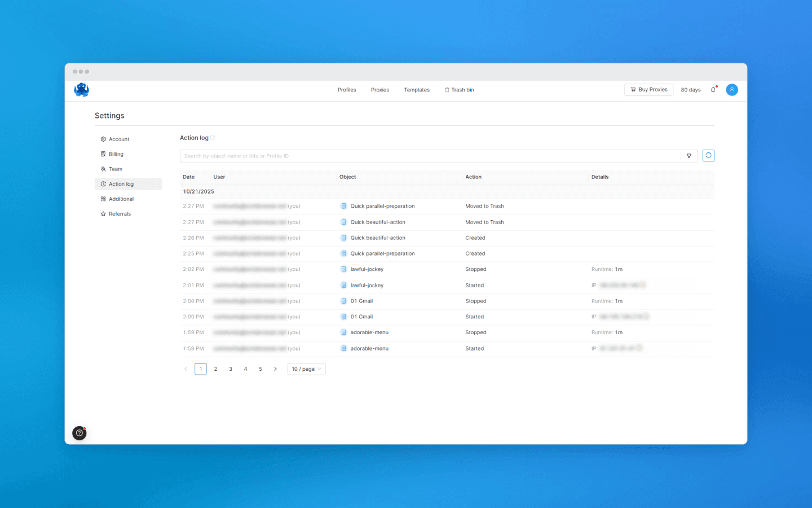Click the previous page arrow
The width and height of the screenshot is (812, 508).
tap(186, 369)
